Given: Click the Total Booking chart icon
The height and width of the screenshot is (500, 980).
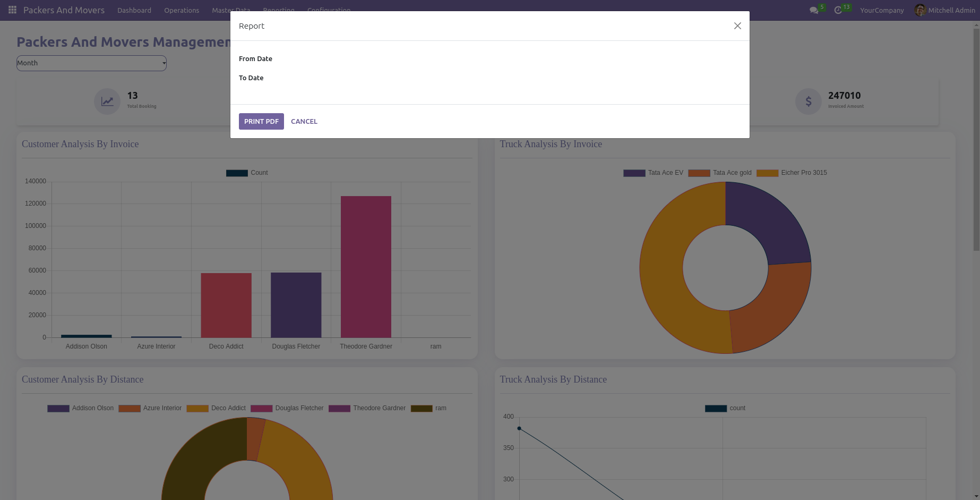Looking at the screenshot, I should (x=107, y=101).
